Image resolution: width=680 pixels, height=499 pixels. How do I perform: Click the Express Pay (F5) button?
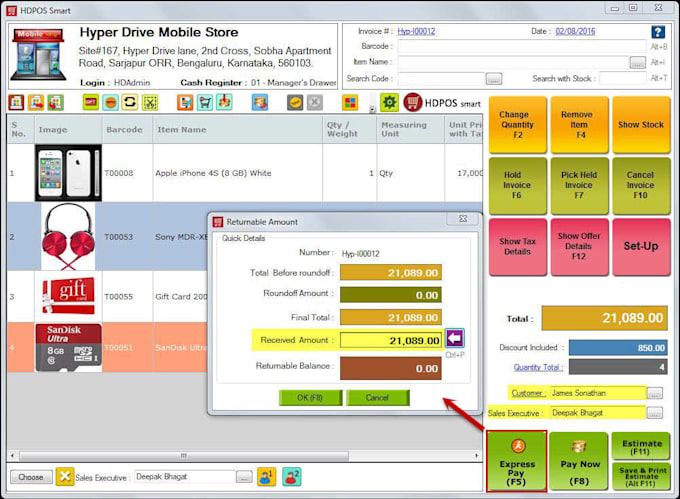click(x=516, y=461)
